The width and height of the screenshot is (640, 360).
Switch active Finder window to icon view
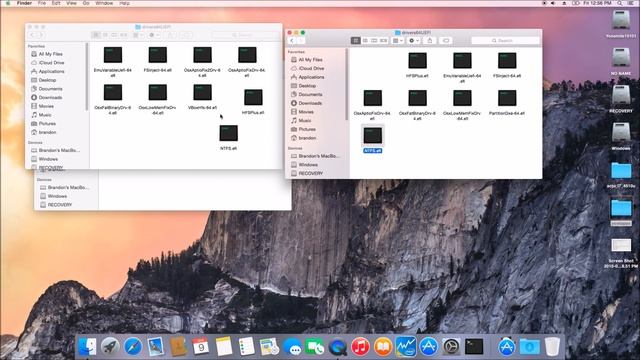(356, 40)
